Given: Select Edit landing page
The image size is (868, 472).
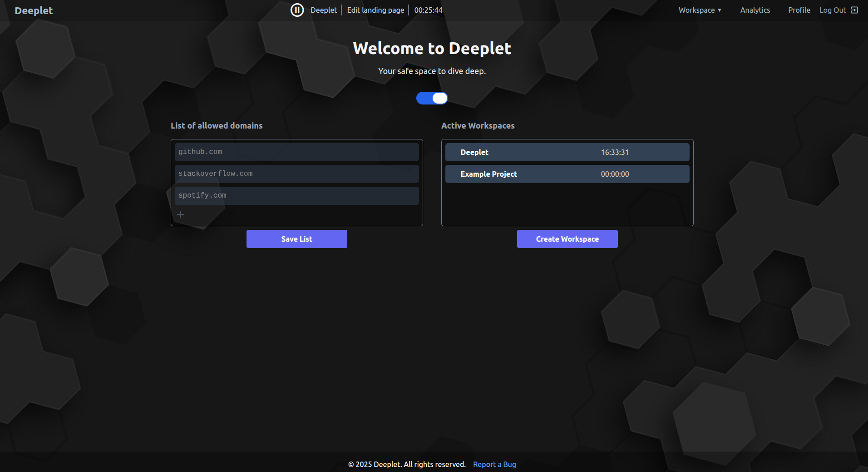Looking at the screenshot, I should click(375, 10).
